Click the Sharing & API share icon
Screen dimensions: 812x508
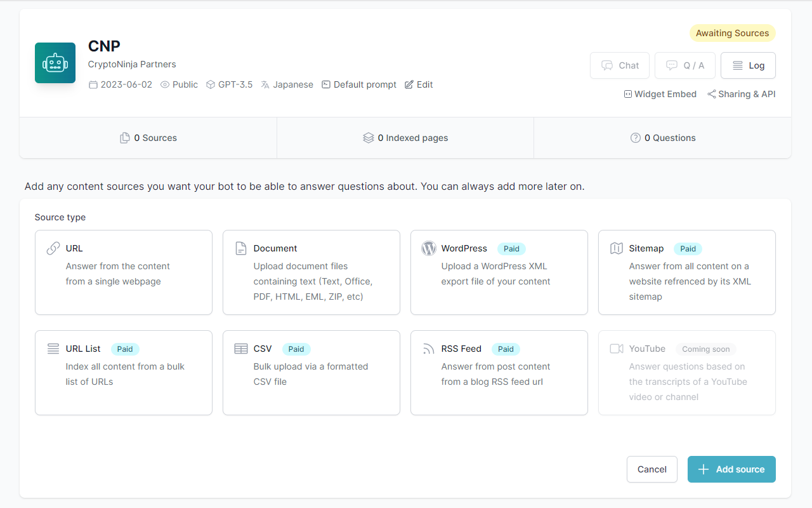(x=712, y=94)
